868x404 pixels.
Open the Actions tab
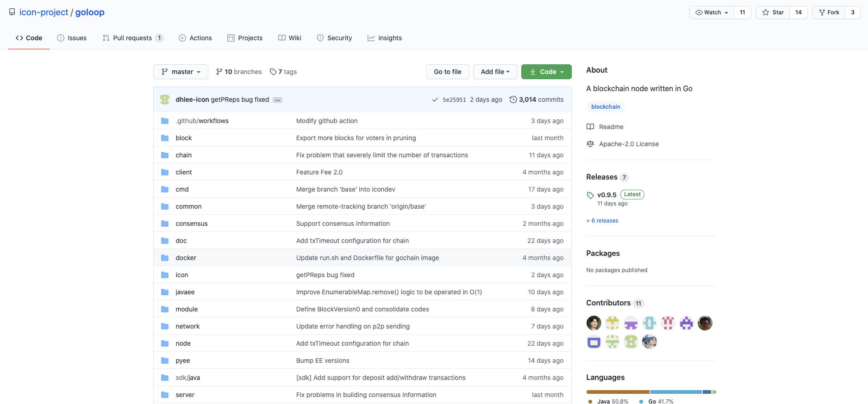(x=195, y=38)
